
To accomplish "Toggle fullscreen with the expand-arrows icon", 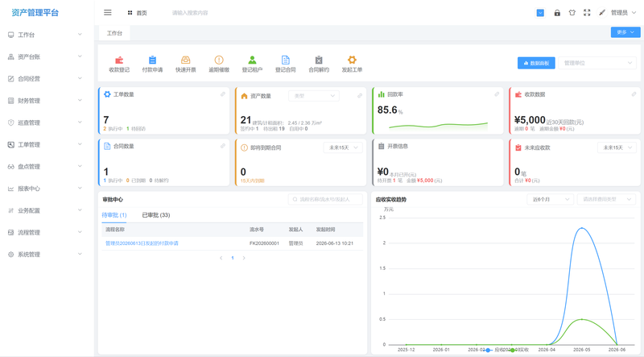I will (x=587, y=13).
